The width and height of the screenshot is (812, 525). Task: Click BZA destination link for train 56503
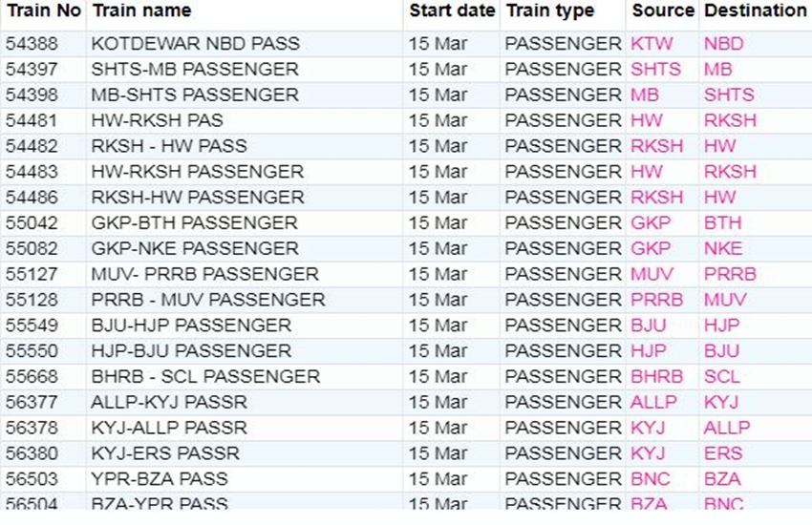pos(722,479)
